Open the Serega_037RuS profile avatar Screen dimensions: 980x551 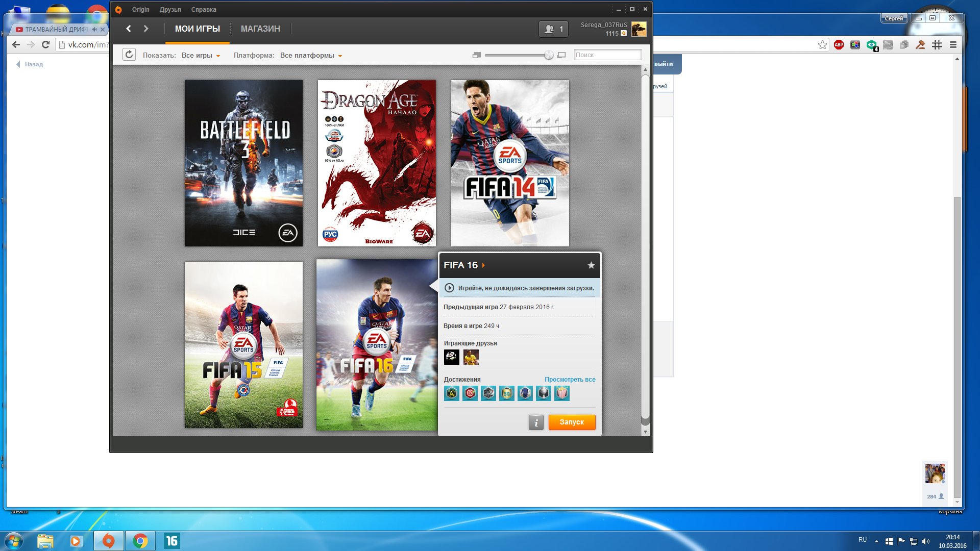click(639, 29)
